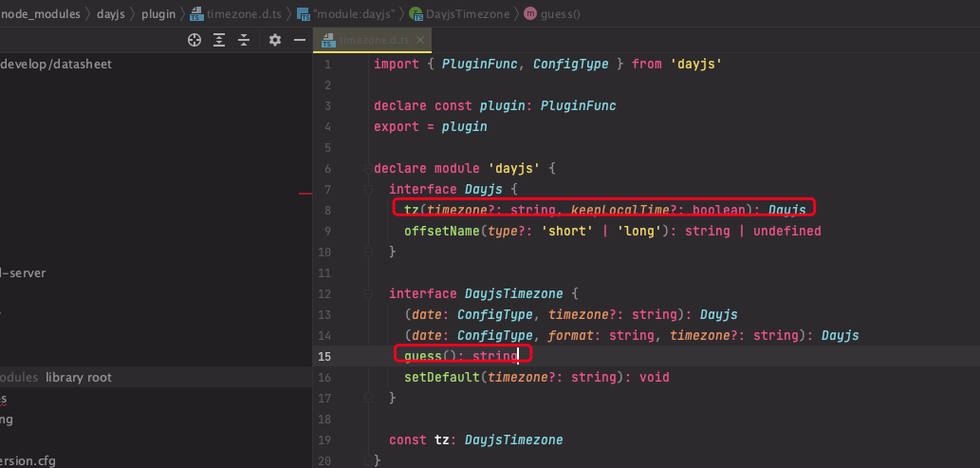The width and height of the screenshot is (980, 468).
Task: Click node_modules in the breadcrumb bar
Action: coord(41,13)
